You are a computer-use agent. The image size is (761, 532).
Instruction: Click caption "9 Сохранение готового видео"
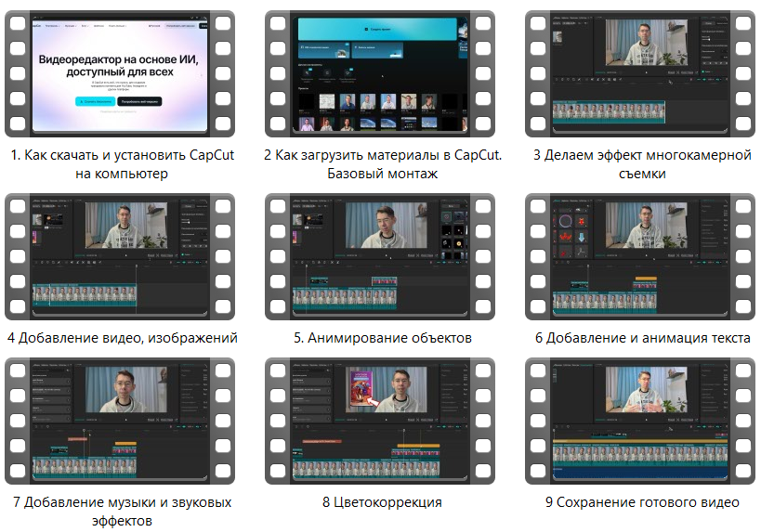tap(642, 502)
